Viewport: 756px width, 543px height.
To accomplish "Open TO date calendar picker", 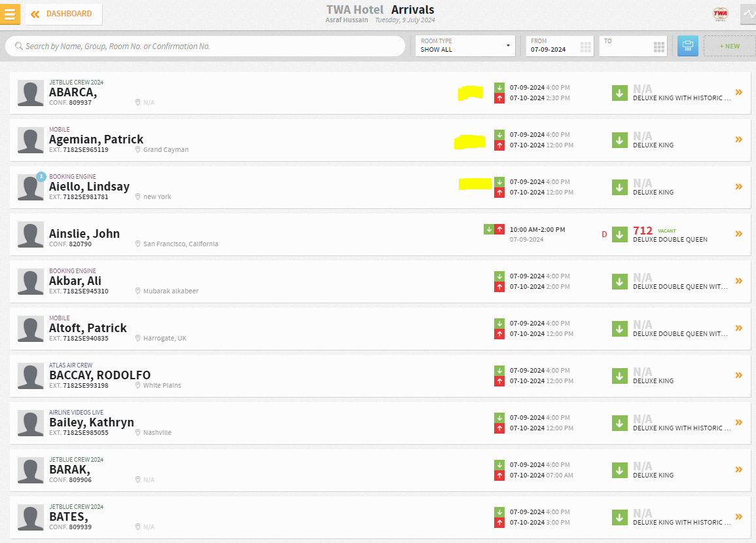I will click(x=658, y=47).
